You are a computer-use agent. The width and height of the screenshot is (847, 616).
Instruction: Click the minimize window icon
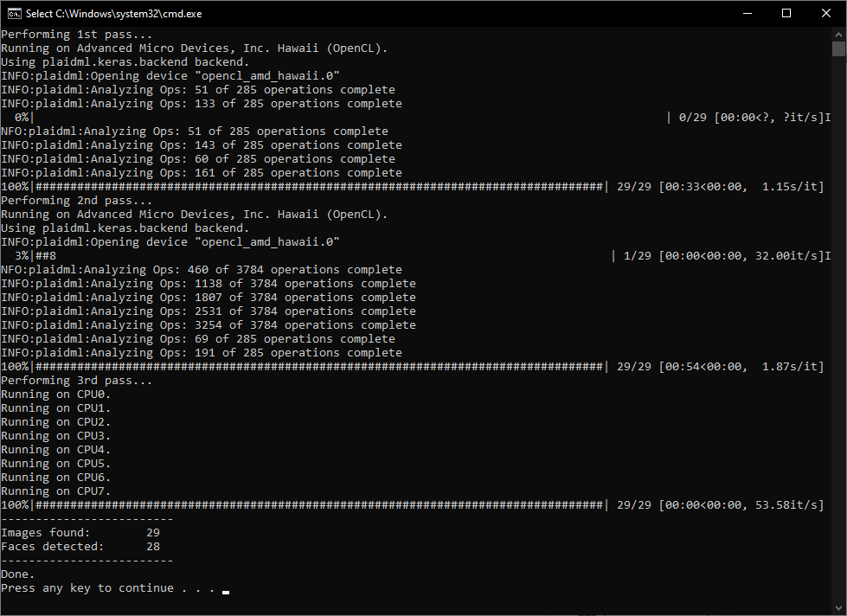pos(747,13)
